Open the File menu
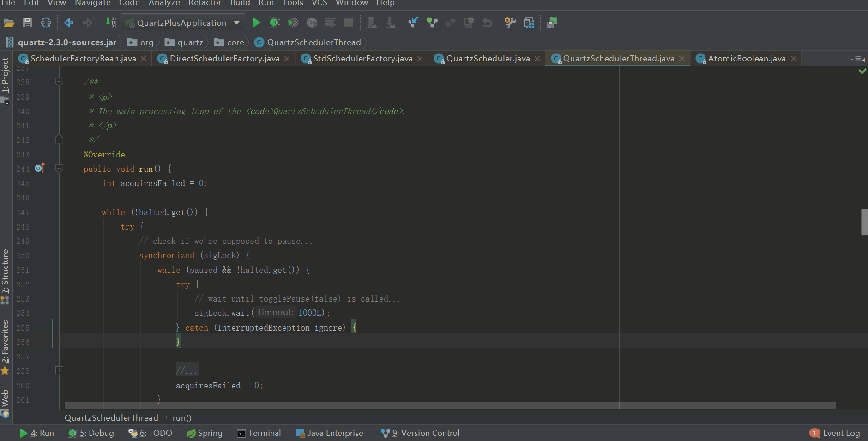The height and width of the screenshot is (441, 868). [8, 3]
